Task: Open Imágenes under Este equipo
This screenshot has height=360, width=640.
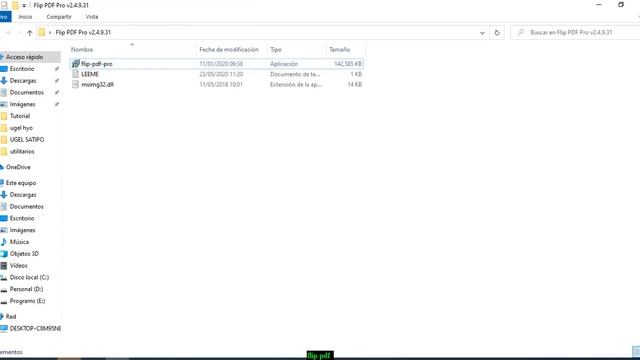Action: [22, 230]
